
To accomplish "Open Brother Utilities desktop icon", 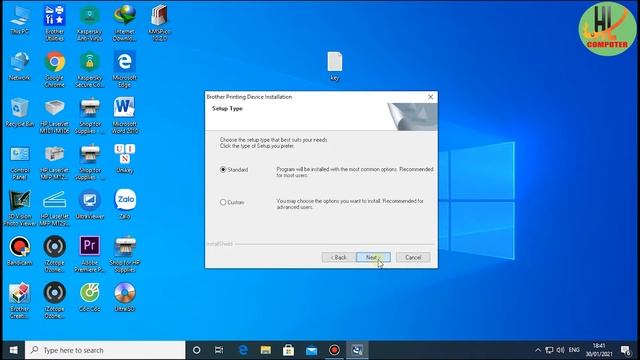I will 55,23.
